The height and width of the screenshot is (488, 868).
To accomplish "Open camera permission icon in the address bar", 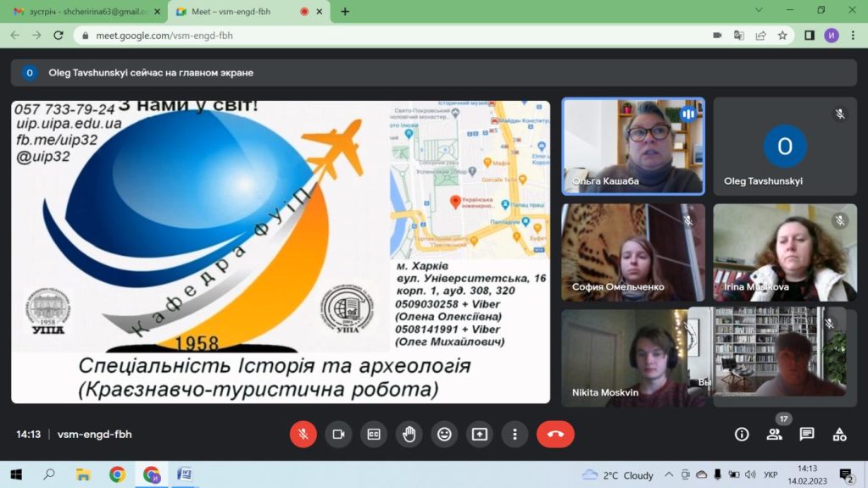I will pos(717,36).
